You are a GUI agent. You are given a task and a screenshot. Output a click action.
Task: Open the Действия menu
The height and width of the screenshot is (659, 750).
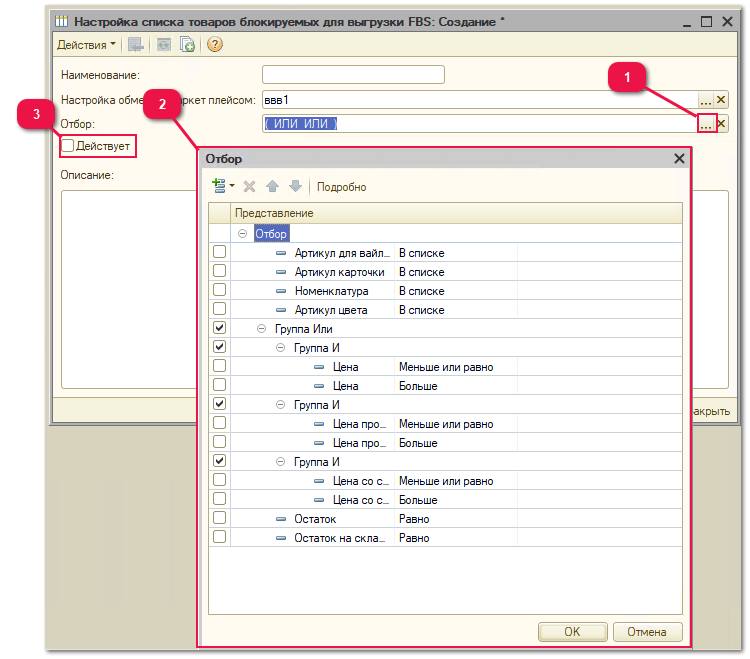[x=86, y=45]
